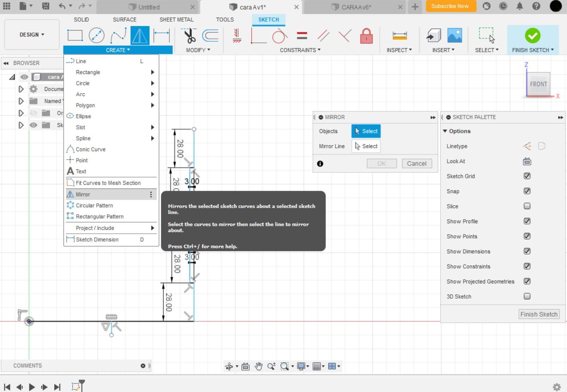Screen dimensions: 567x392
Task: Enable the 3D Sketch checkbox
Action: 527,296
